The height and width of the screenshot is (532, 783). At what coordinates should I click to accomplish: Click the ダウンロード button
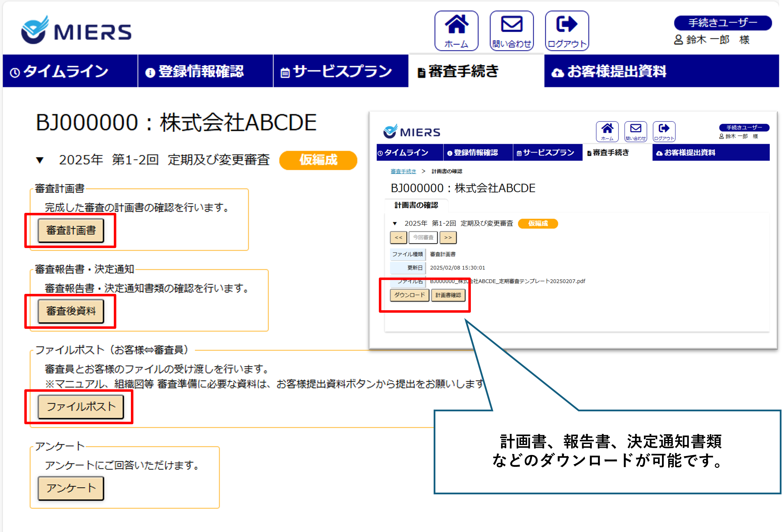point(409,295)
